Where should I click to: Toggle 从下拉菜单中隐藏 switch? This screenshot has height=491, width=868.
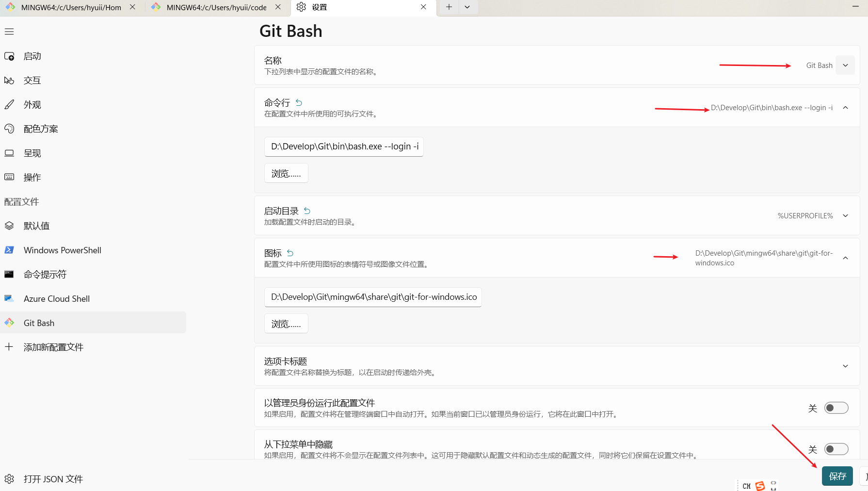836,449
